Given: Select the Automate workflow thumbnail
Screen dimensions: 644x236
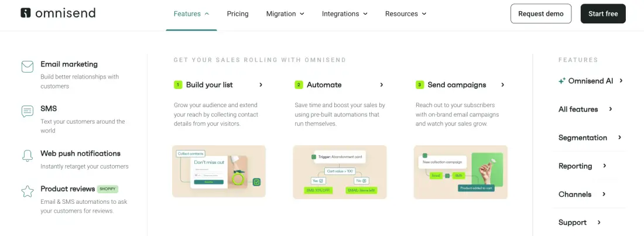Looking at the screenshot, I should click(340, 172).
